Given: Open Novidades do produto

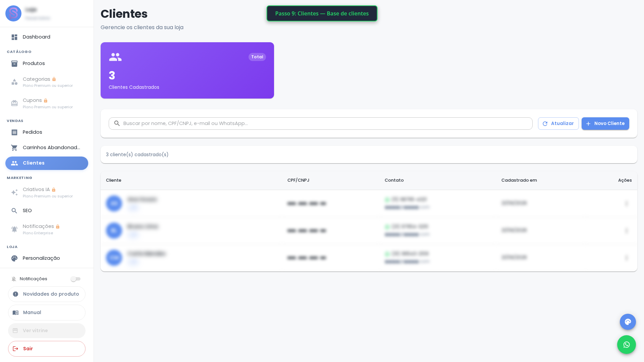Looking at the screenshot, I should (47, 294).
